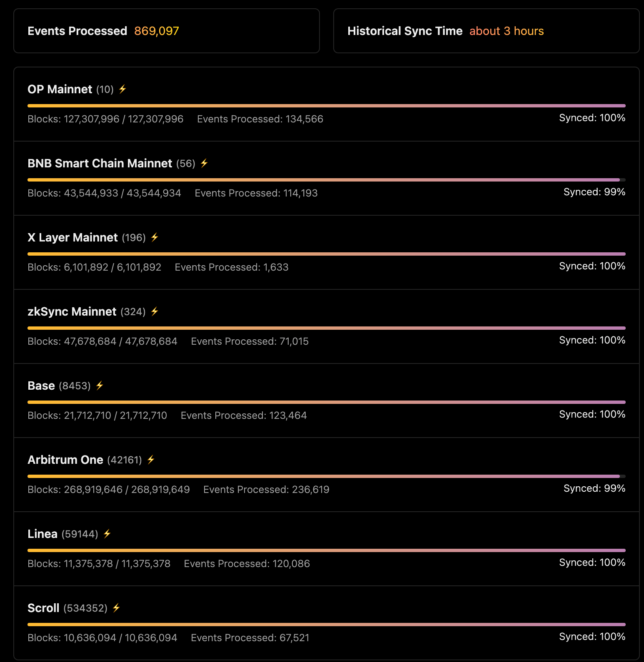This screenshot has width=644, height=662.
Task: Click the lightning bolt next to OP Mainnet
Action: point(122,89)
